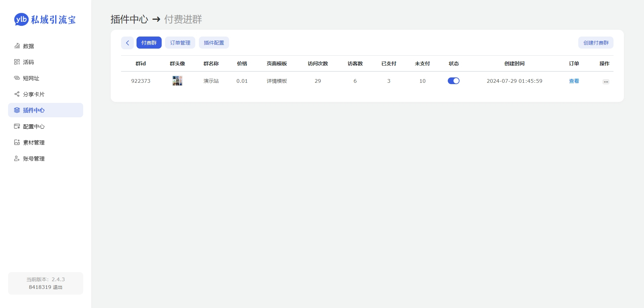
Task: Click the 查看 order link
Action: click(574, 81)
